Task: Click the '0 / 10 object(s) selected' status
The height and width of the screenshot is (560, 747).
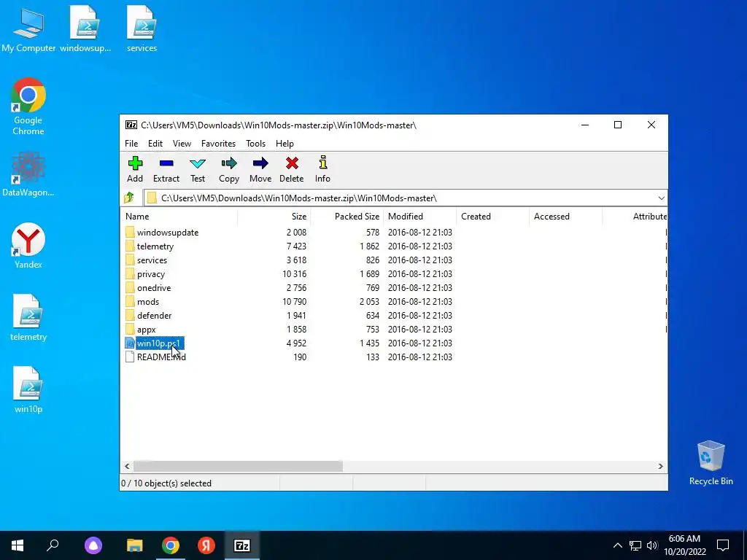Action: (x=166, y=483)
